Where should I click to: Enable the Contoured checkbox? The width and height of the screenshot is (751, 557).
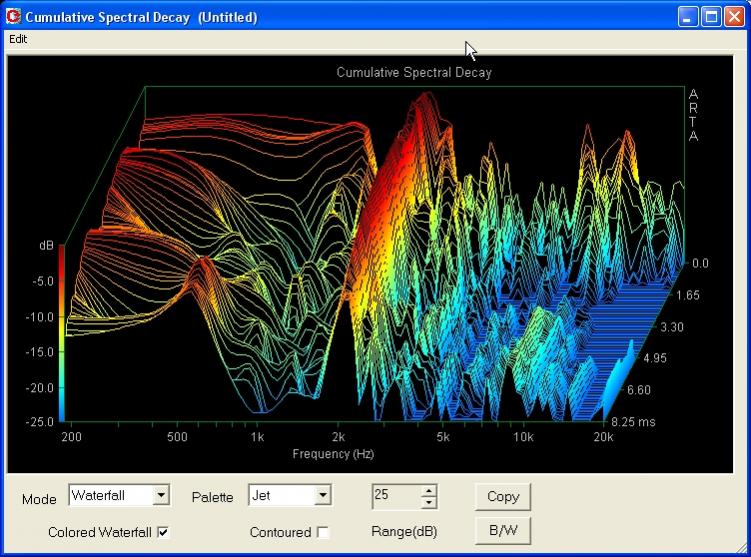[322, 532]
